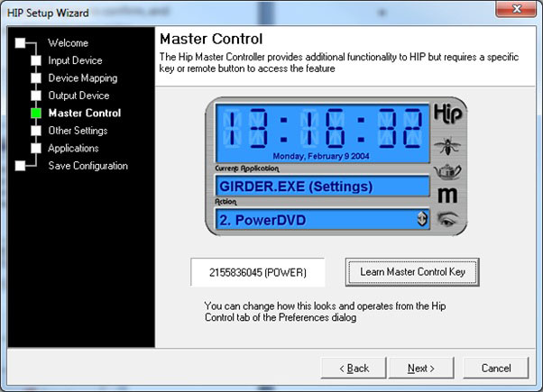The image size is (543, 392).
Task: Select the Welcome step
Action: coord(69,43)
